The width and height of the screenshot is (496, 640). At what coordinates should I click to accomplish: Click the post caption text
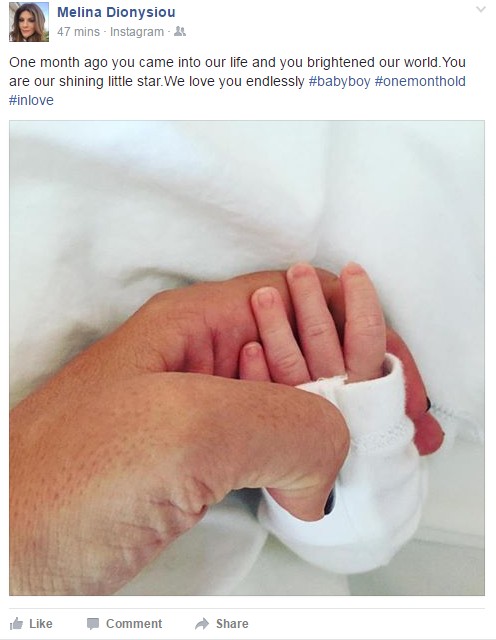(237, 81)
